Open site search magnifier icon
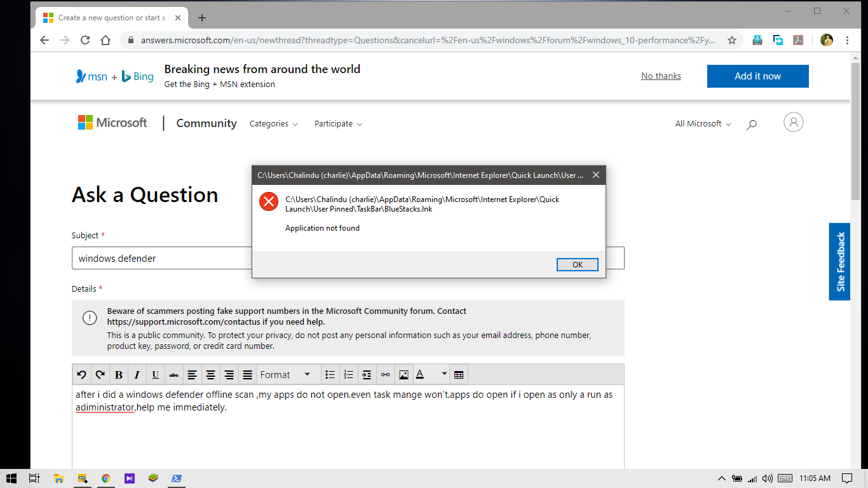Viewport: 868px width, 488px height. point(752,125)
